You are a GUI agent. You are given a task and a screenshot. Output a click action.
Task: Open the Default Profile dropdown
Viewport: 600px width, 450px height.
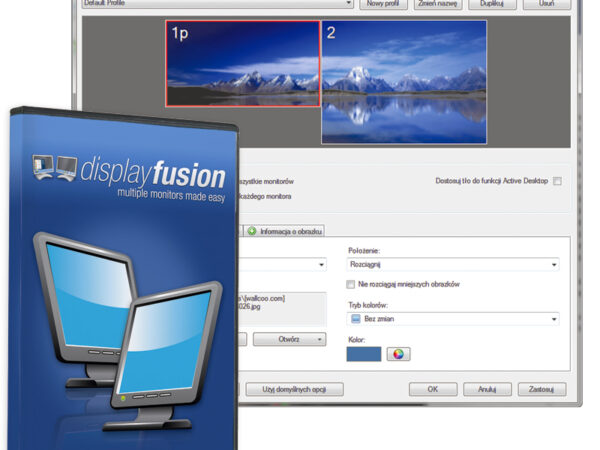coord(348,4)
